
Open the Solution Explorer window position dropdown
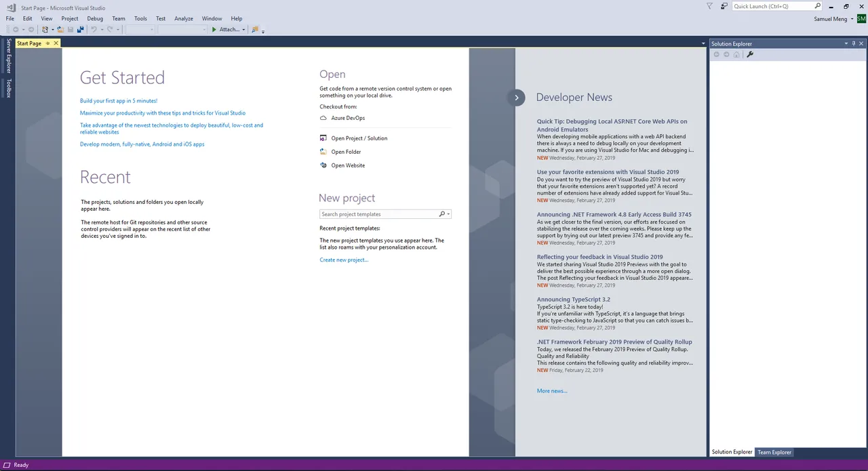click(846, 43)
